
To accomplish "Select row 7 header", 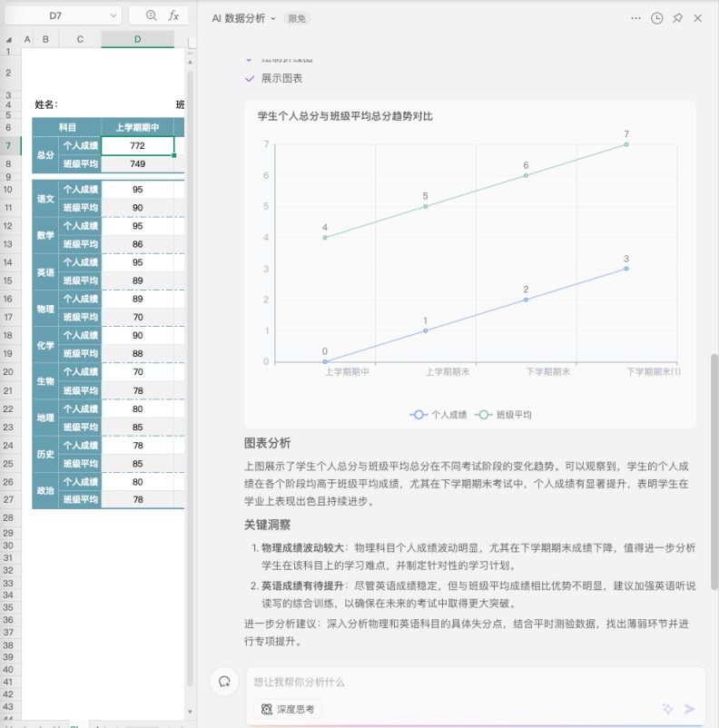I will (x=8, y=146).
